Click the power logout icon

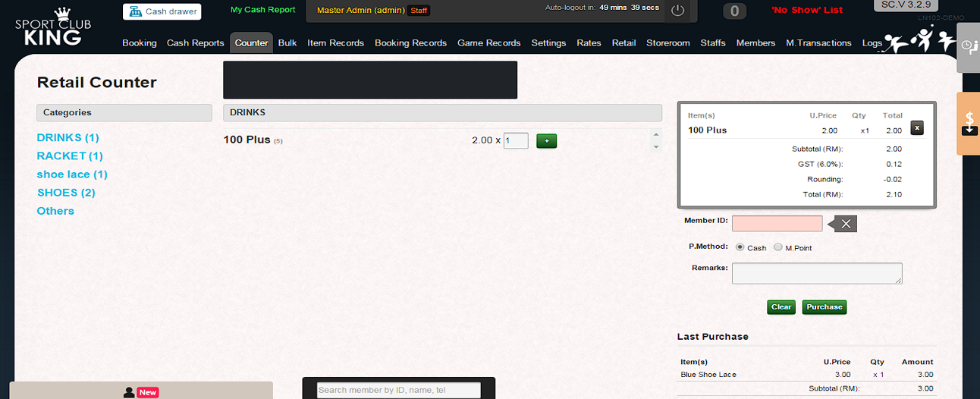(678, 11)
